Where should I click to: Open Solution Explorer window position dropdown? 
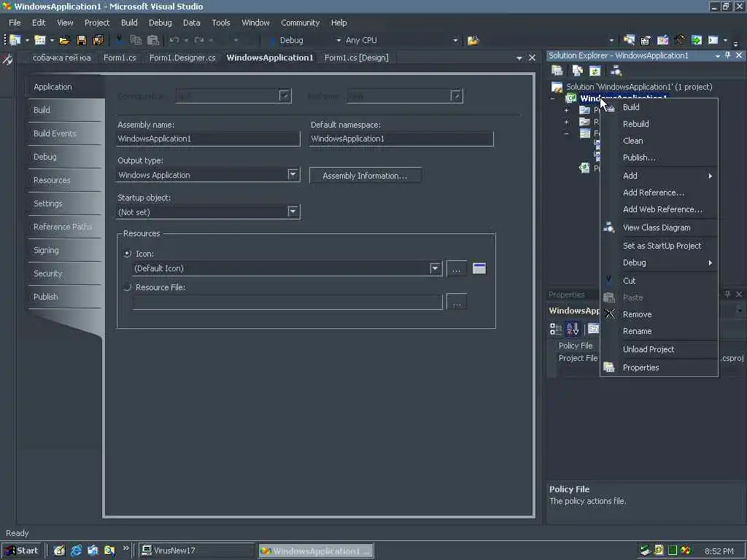[718, 55]
